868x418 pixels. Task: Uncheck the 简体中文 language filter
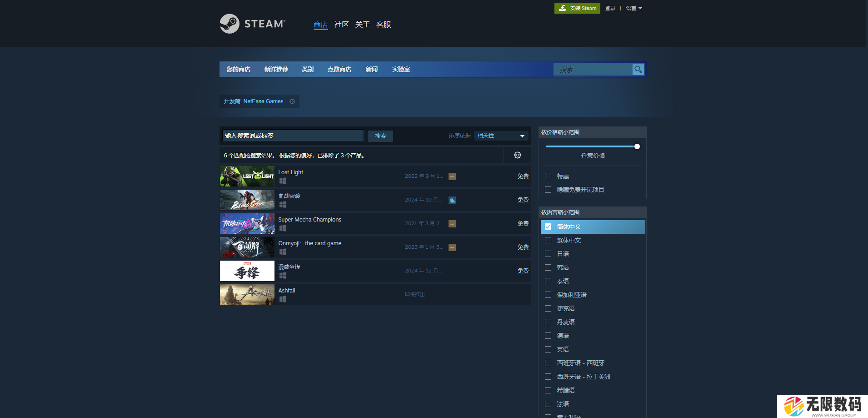pyautogui.click(x=548, y=227)
